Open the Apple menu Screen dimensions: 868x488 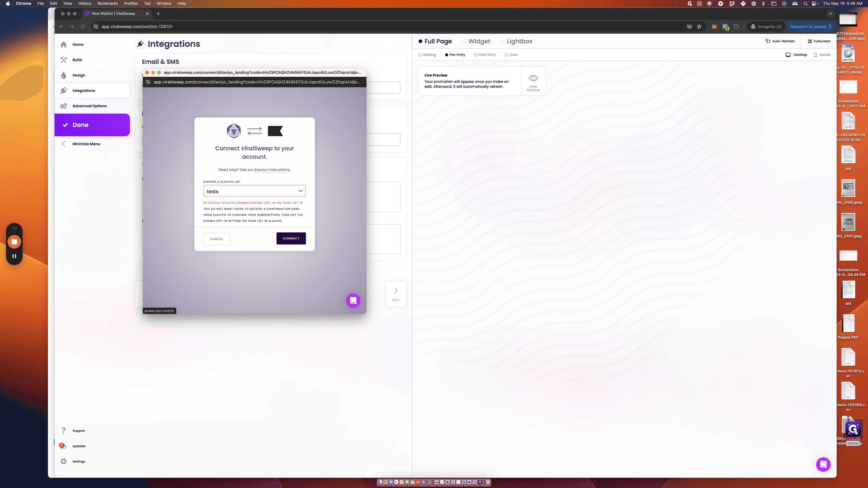pos(8,3)
